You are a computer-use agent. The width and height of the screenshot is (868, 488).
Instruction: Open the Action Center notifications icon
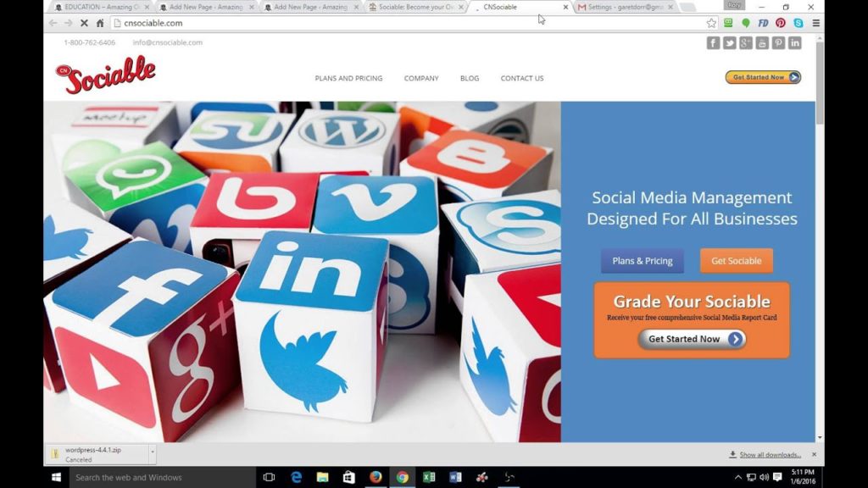tap(777, 477)
